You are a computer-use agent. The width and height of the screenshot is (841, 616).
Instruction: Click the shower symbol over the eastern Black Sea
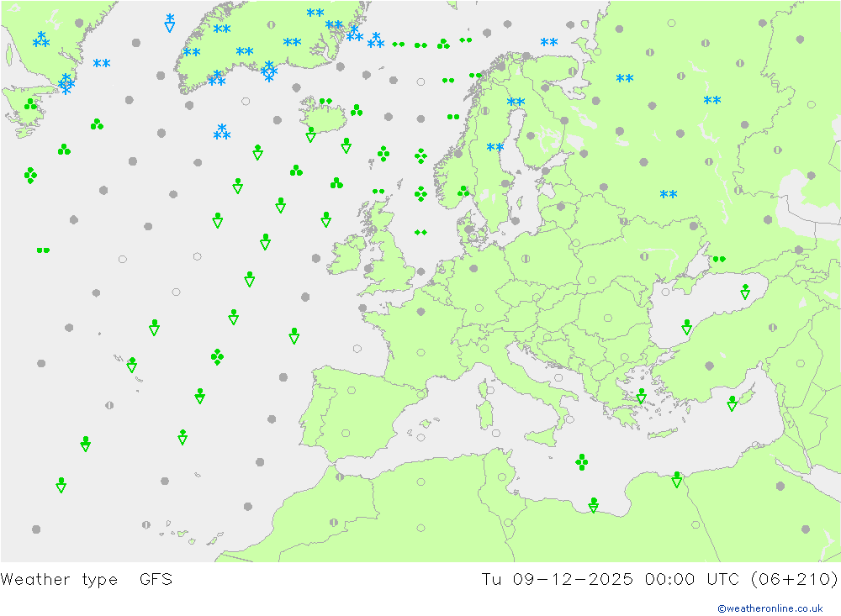(x=745, y=291)
